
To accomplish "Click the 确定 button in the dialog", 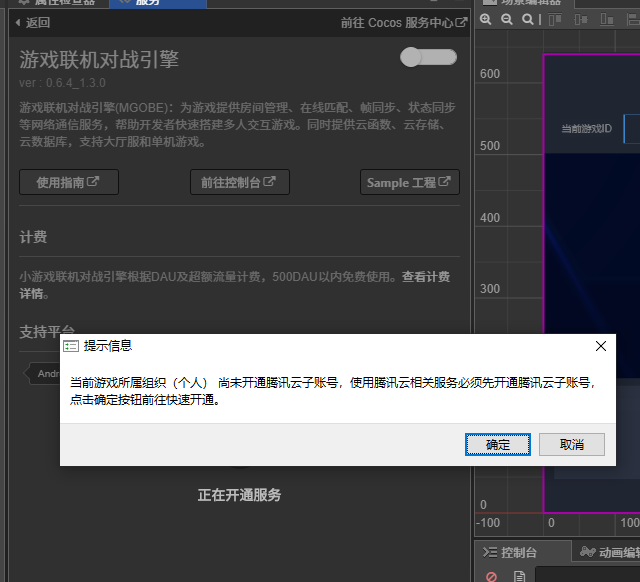I will [x=498, y=444].
